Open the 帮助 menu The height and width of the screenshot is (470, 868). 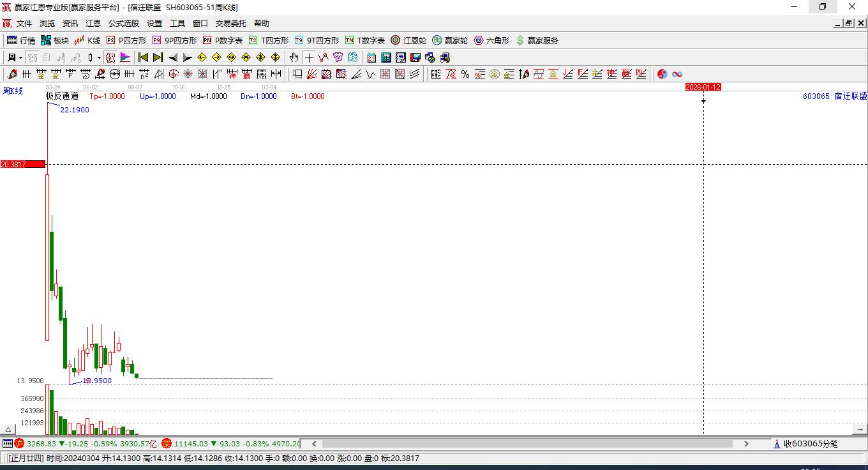coord(262,24)
